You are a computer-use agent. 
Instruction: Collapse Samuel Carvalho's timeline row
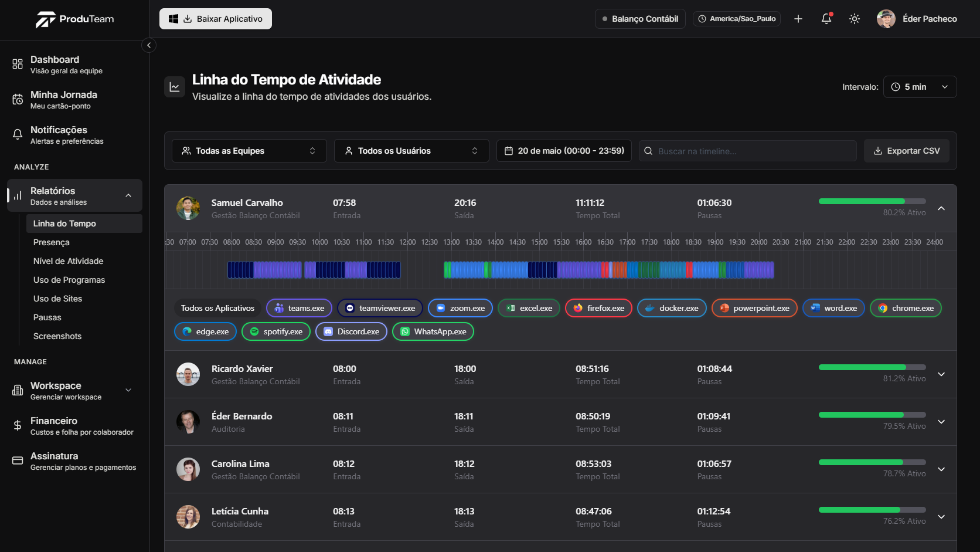click(x=941, y=208)
